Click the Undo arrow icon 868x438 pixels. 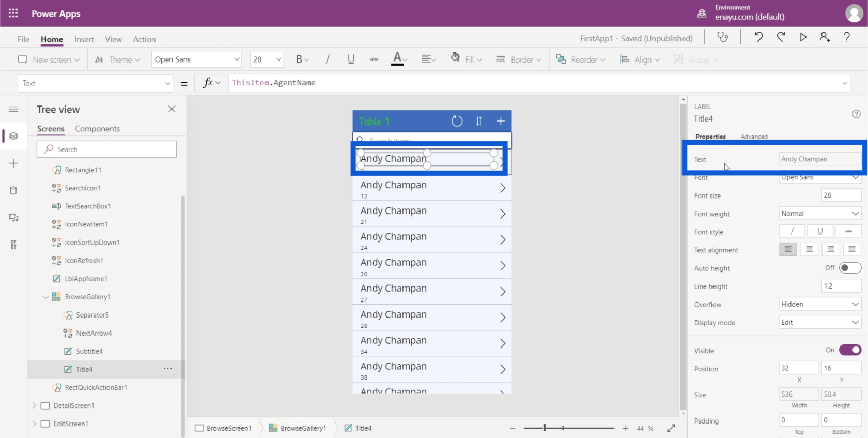click(758, 37)
